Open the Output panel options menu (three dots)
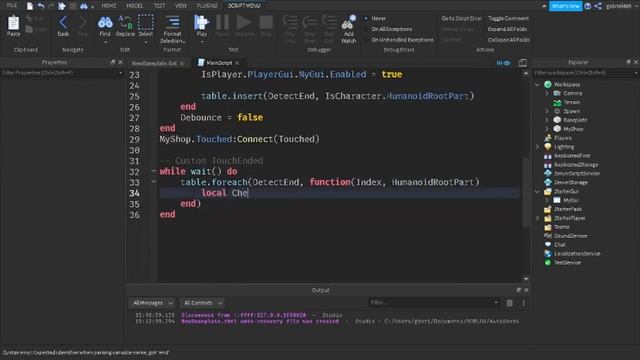The height and width of the screenshot is (360, 640). pyautogui.click(x=523, y=303)
